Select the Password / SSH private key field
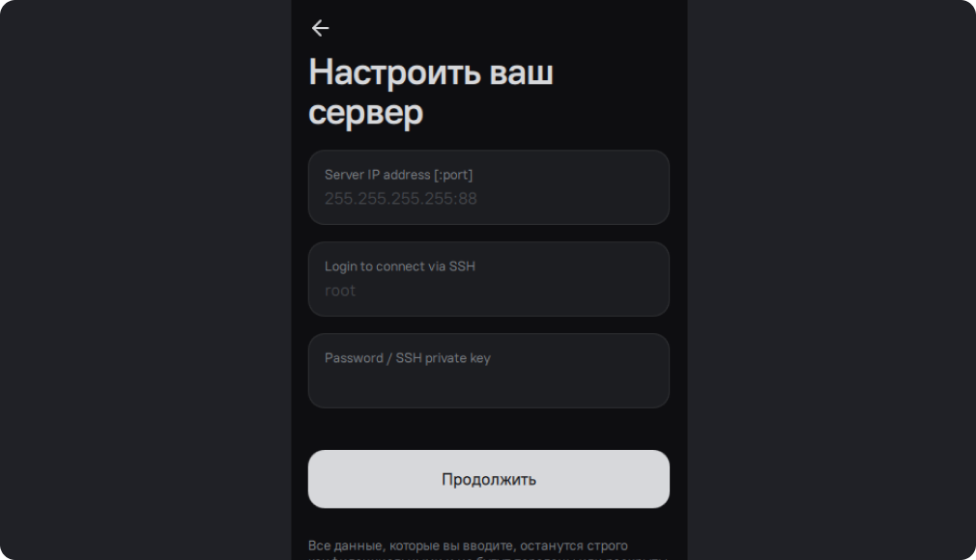The image size is (976, 560). tap(489, 371)
